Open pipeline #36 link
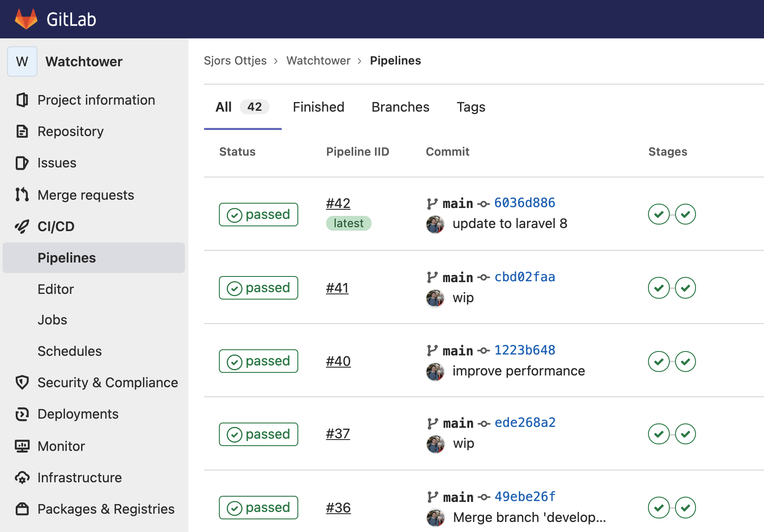Viewport: 764px width, 532px height. click(x=338, y=508)
